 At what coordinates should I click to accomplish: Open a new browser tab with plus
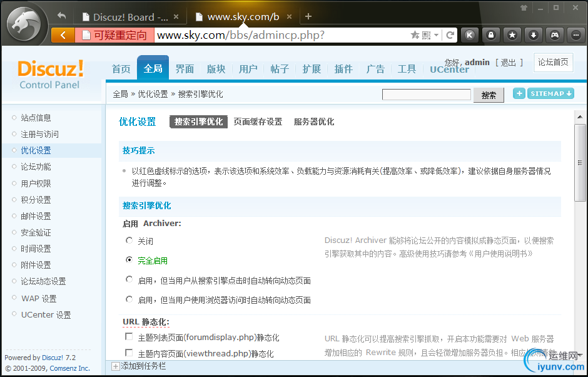[x=308, y=16]
